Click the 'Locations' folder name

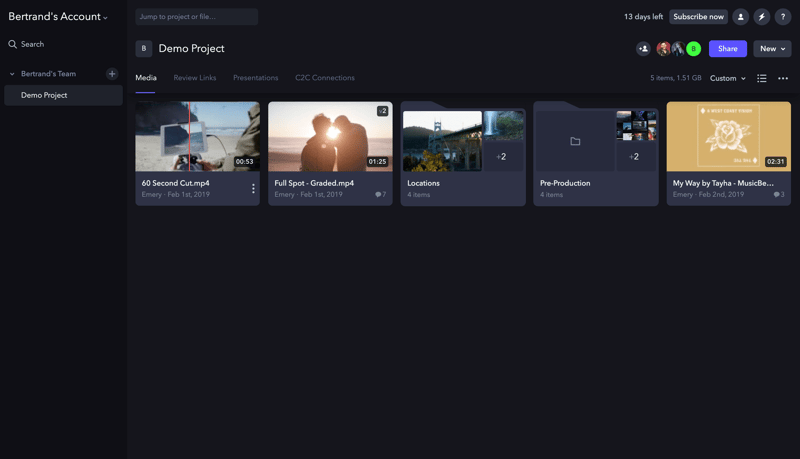423,183
